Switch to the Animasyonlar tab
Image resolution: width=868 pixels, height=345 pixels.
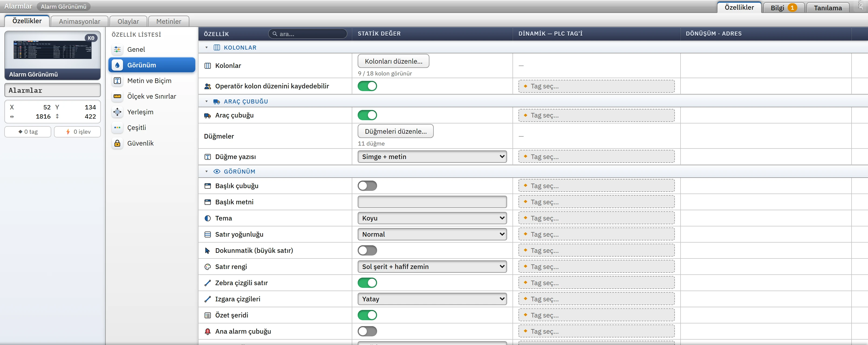[x=80, y=21]
